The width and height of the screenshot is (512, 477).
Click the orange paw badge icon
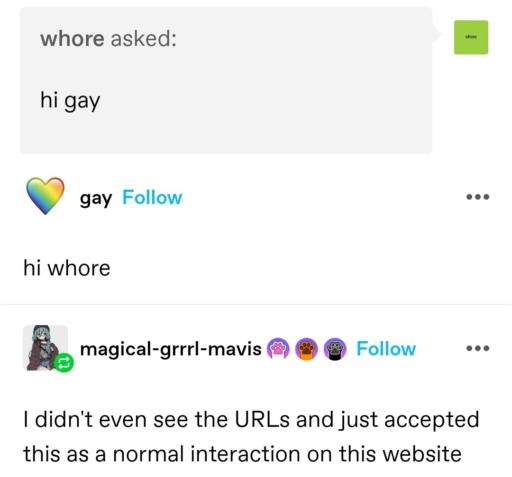coord(307,349)
